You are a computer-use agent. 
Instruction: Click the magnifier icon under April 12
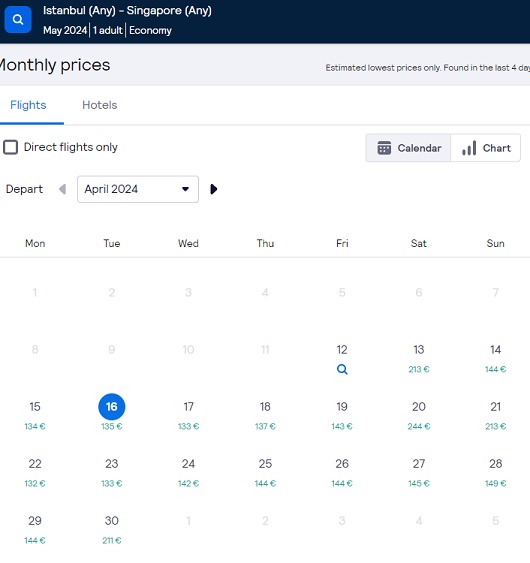[x=342, y=369]
